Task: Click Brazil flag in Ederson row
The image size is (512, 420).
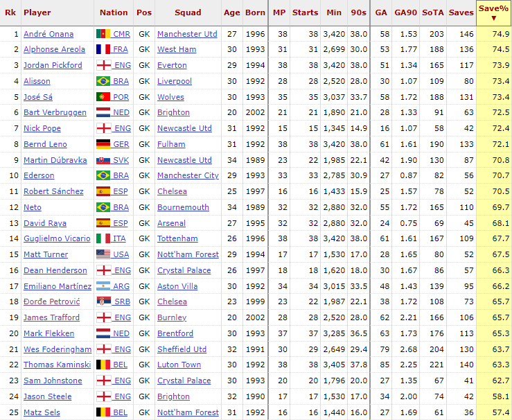Action: [103, 175]
